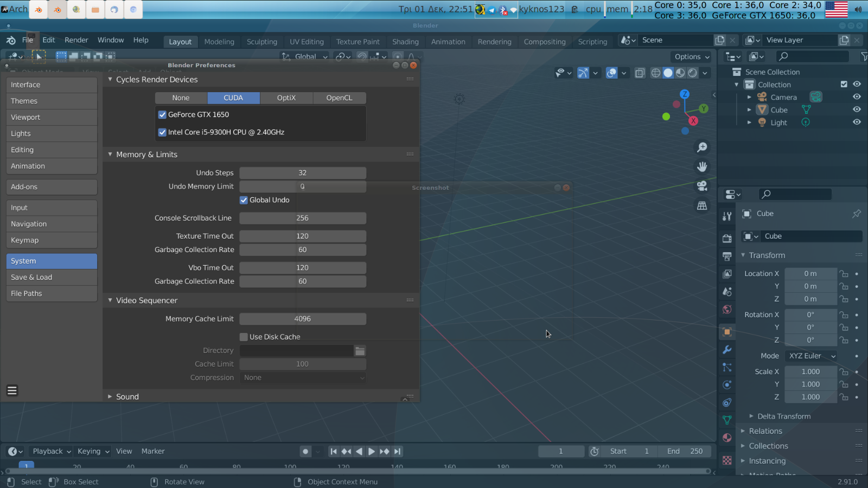Select OpenCL compute device type

tap(340, 98)
